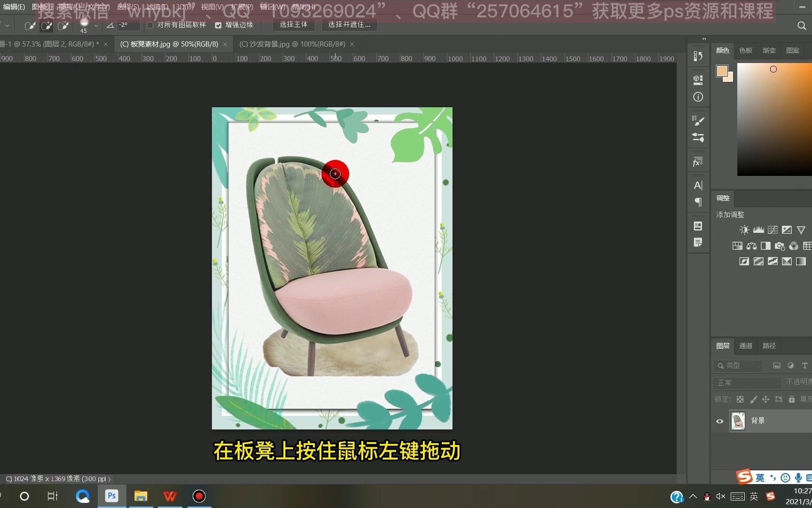Disable the 增强边缘 checkbox
812x508 pixels.
[x=218, y=25]
